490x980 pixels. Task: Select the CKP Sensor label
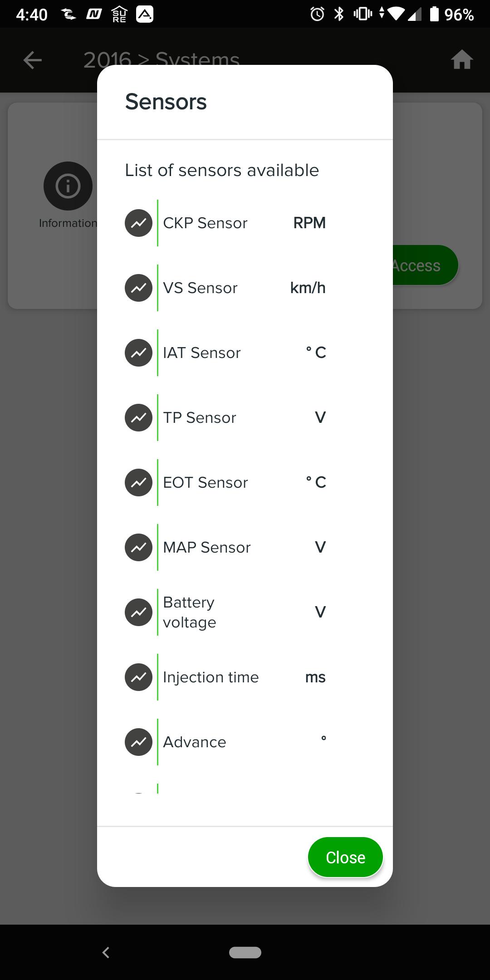(x=205, y=223)
